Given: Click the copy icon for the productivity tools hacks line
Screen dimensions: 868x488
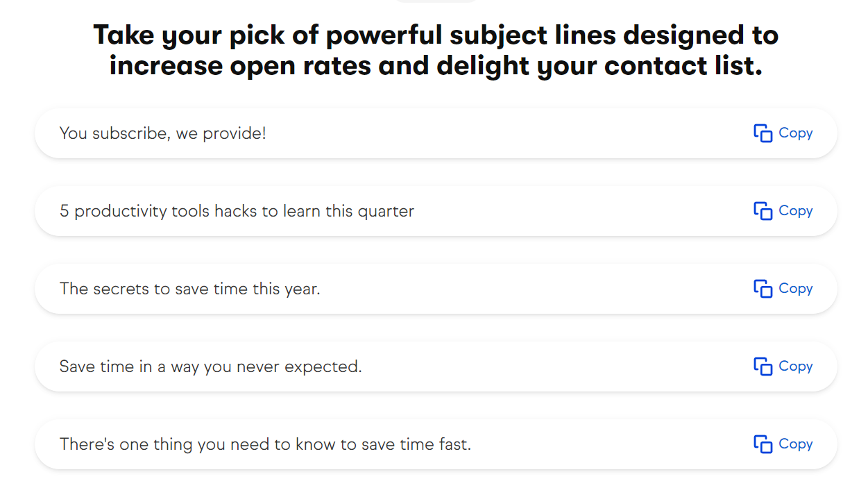Looking at the screenshot, I should coord(761,210).
